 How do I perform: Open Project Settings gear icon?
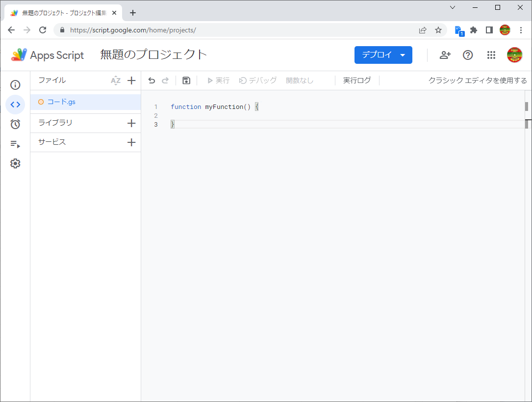[x=15, y=164]
